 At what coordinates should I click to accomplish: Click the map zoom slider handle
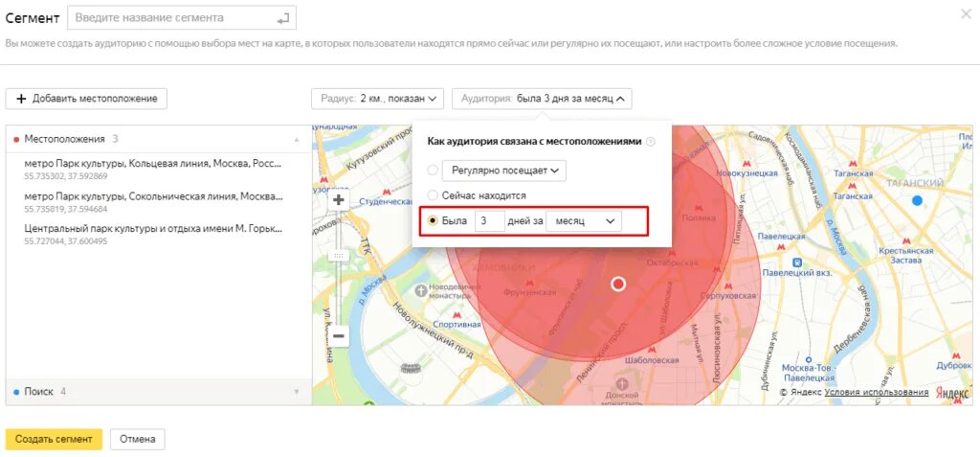coord(339,256)
